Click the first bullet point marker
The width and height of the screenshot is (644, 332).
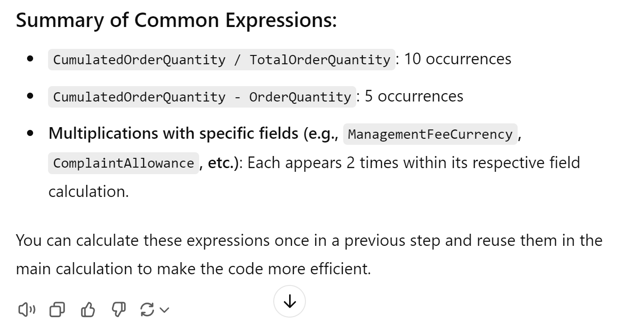coord(31,59)
